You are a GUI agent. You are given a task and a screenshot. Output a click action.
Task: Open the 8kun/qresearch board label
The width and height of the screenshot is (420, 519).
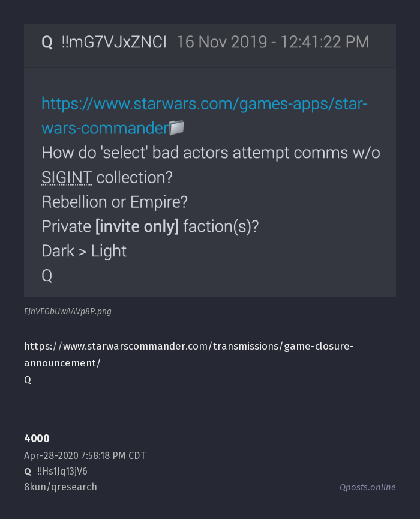(61, 487)
